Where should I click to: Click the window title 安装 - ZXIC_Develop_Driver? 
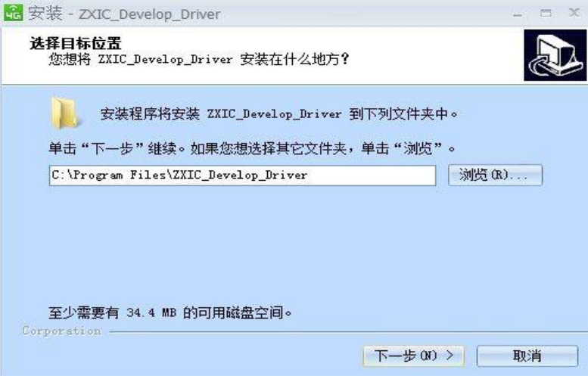(x=124, y=14)
